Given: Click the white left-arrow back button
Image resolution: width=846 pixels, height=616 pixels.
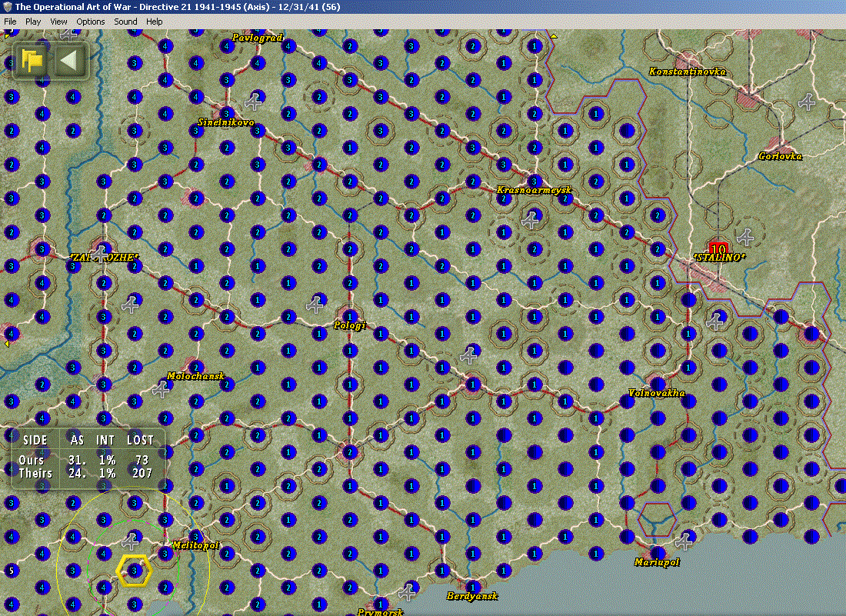Looking at the screenshot, I should pos(70,61).
